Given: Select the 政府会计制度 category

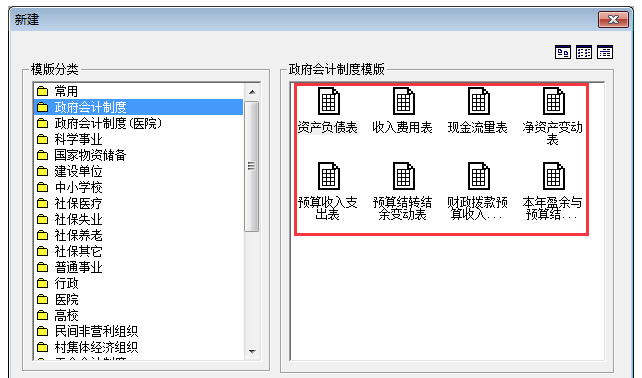Looking at the screenshot, I should (138, 107).
